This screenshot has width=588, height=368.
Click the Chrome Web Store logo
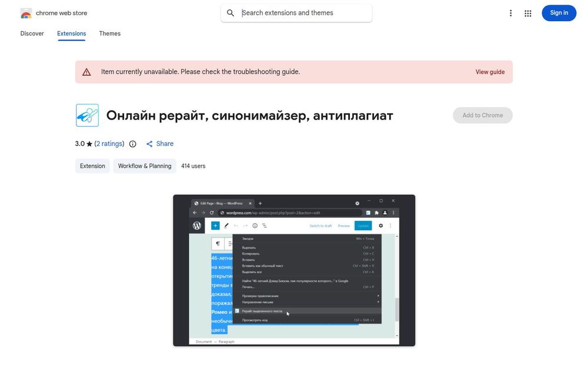pyautogui.click(x=26, y=13)
